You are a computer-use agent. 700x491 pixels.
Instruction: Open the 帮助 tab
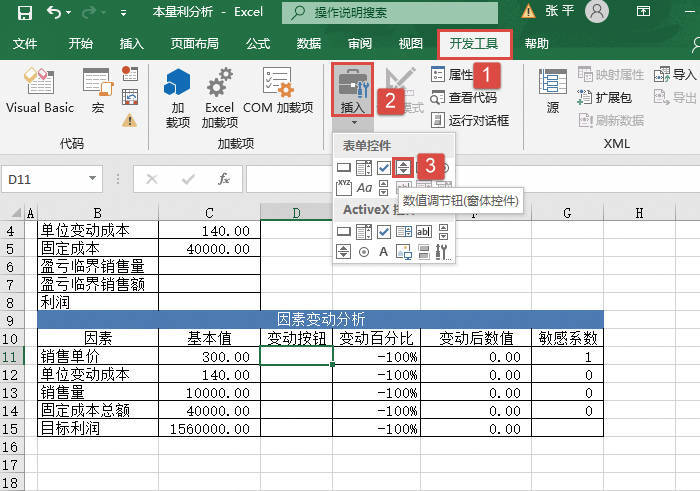tap(537, 44)
